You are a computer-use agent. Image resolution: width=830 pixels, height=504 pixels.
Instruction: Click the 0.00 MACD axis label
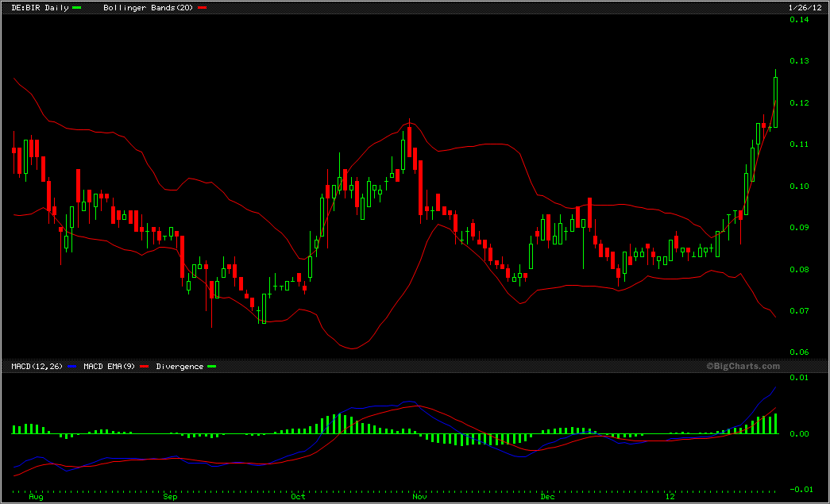pyautogui.click(x=799, y=433)
